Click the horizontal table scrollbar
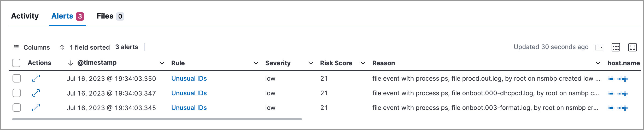The image size is (644, 130). coord(157,119)
